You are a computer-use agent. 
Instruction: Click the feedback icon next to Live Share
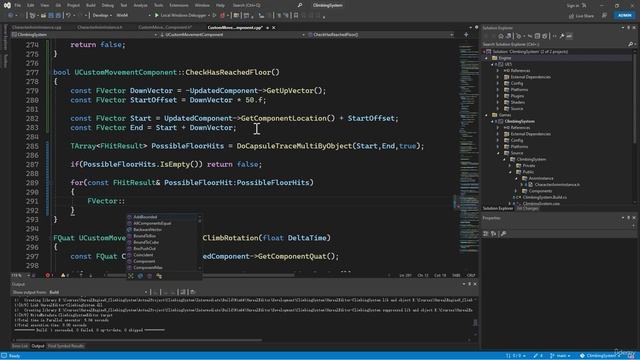(x=604, y=16)
